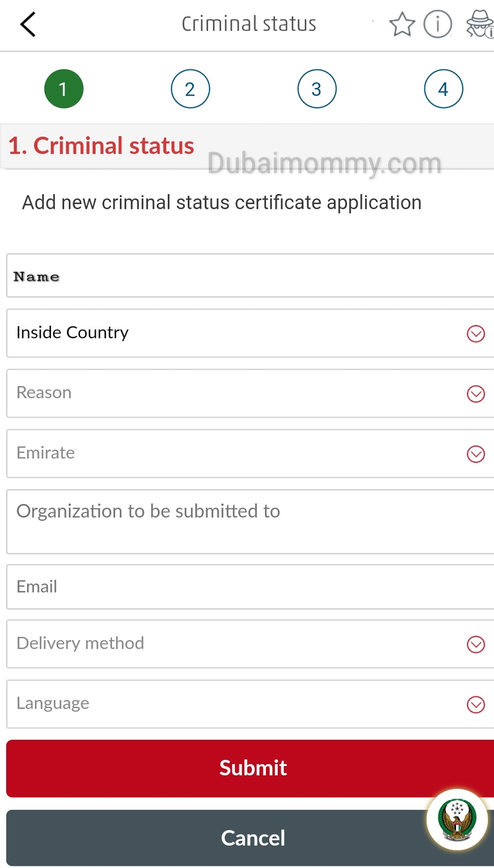Open the information icon
Screen dimensions: 494x868
coord(438,24)
